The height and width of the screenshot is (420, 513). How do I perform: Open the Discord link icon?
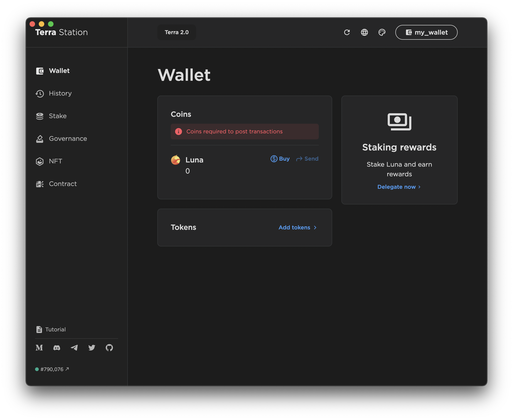(x=57, y=348)
